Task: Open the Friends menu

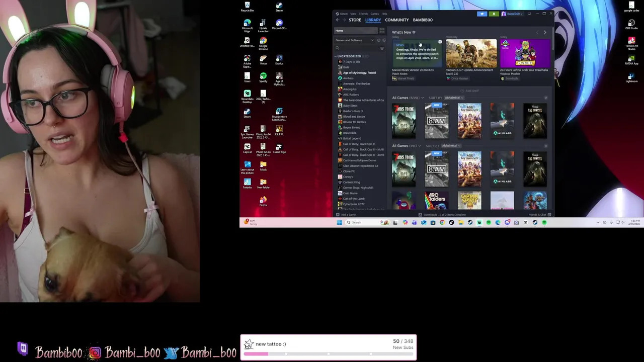Action: pyautogui.click(x=363, y=14)
